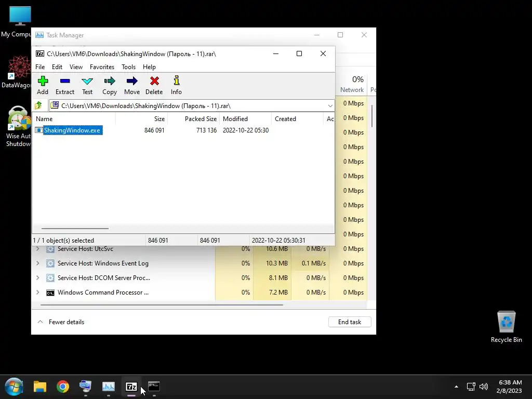This screenshot has height=399, width=532.
Task: Expand Service Host: DCOM Server Proc row
Action: point(37,278)
